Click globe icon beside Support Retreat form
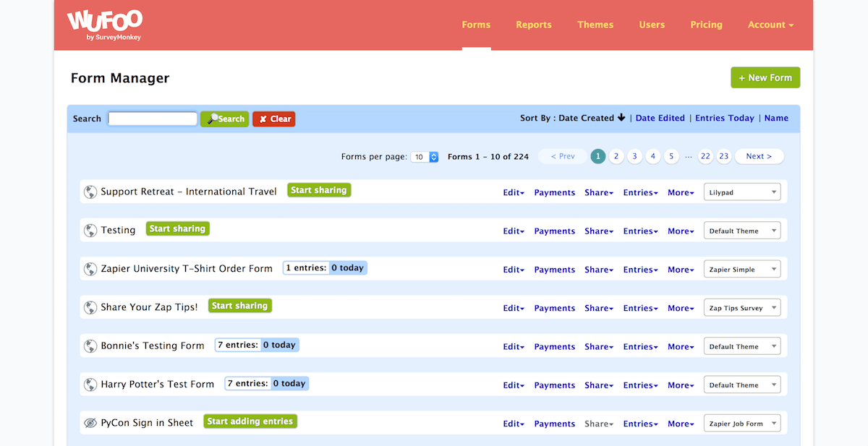This screenshot has height=446, width=868. coord(90,192)
